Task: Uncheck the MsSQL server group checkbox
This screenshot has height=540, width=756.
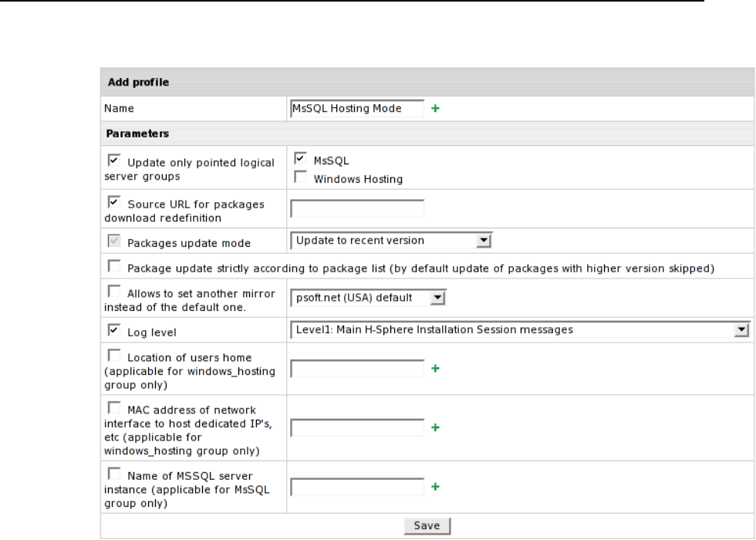Action: [300, 159]
